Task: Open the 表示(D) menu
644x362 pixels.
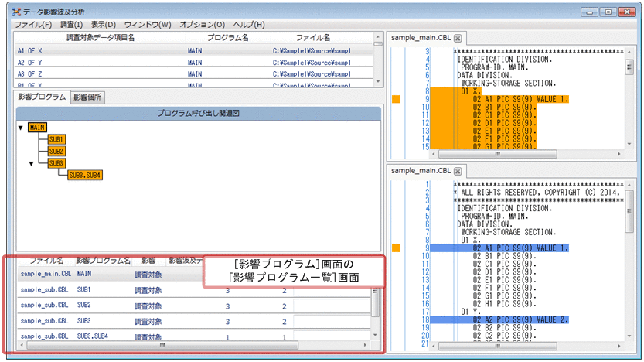Action: [x=104, y=24]
